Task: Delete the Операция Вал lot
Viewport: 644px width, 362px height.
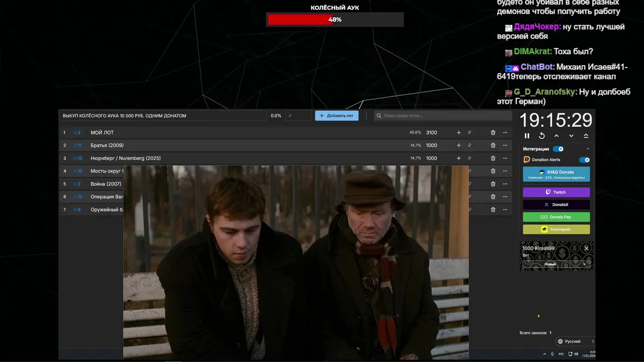Action: pyautogui.click(x=493, y=197)
